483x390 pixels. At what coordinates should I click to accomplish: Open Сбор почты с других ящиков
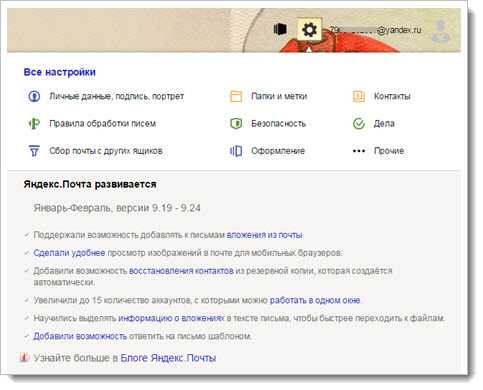[x=106, y=151]
